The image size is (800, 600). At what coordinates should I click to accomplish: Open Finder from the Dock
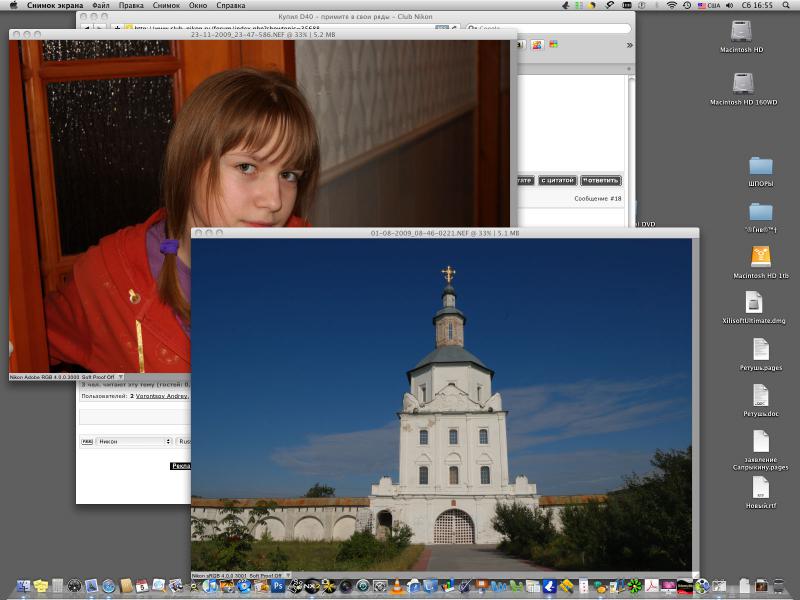23,586
